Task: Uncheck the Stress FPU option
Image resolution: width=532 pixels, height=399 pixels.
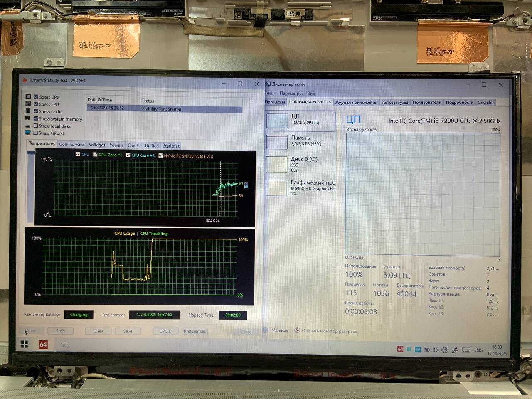Action: point(36,104)
